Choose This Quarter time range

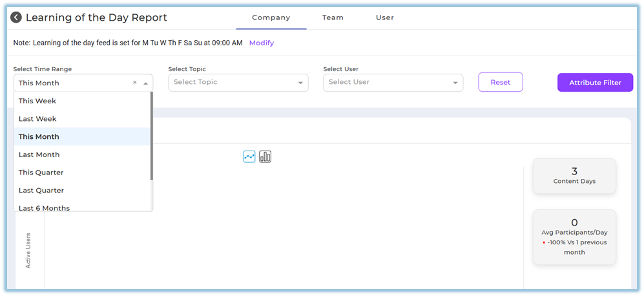tap(41, 173)
